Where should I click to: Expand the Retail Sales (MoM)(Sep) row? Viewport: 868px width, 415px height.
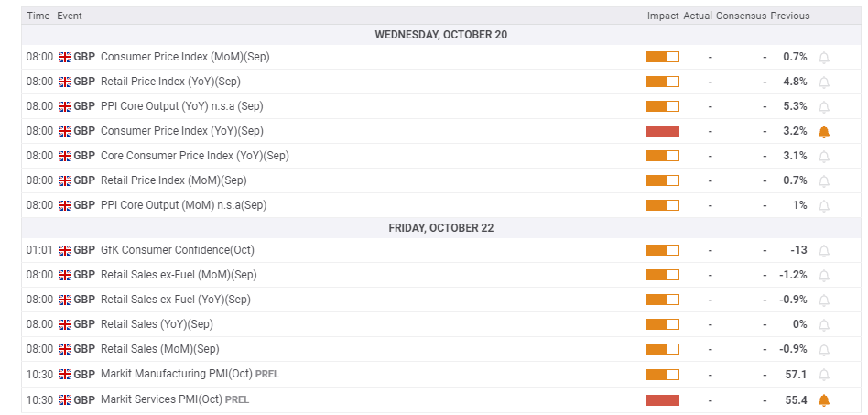159,349
